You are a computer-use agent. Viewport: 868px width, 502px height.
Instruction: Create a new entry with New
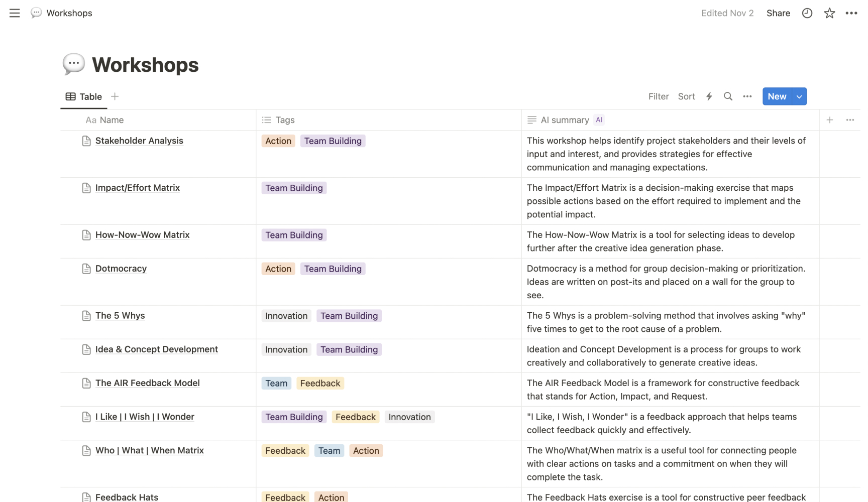[x=777, y=96]
